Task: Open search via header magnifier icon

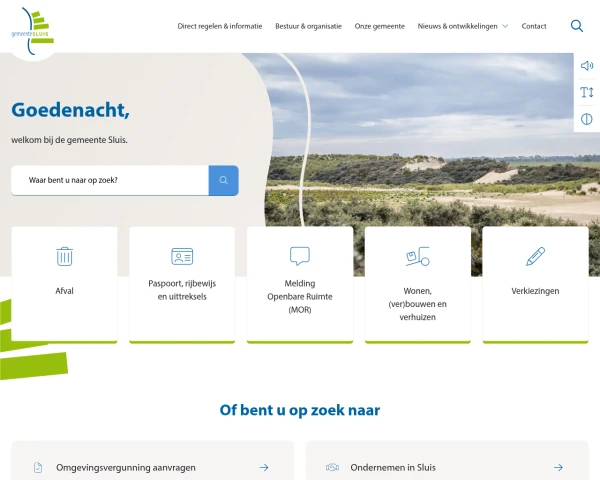Action: [577, 26]
